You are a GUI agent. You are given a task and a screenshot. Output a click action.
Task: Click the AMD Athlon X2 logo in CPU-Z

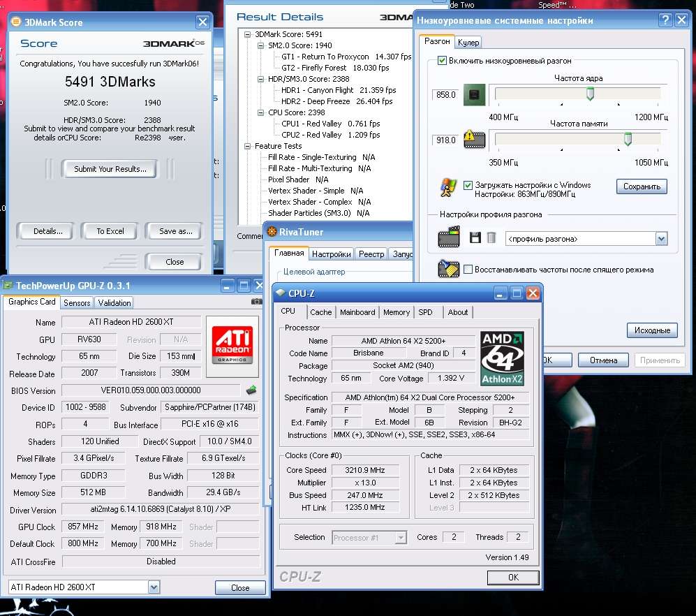click(x=502, y=358)
